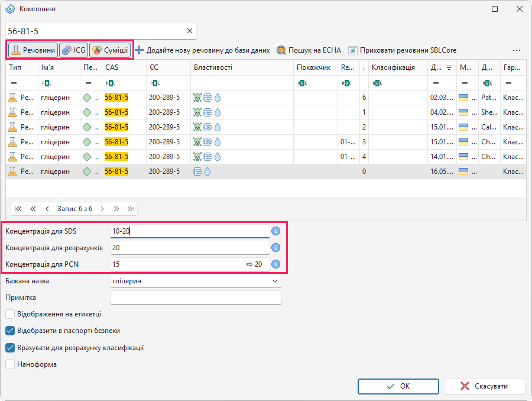Confirm with the OK button
Screen dimensions: 532x401
click(x=398, y=386)
